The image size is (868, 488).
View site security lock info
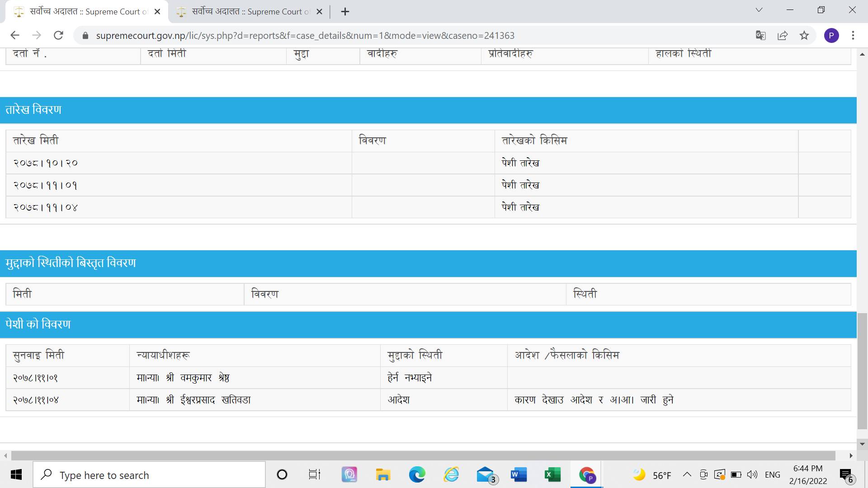85,36
